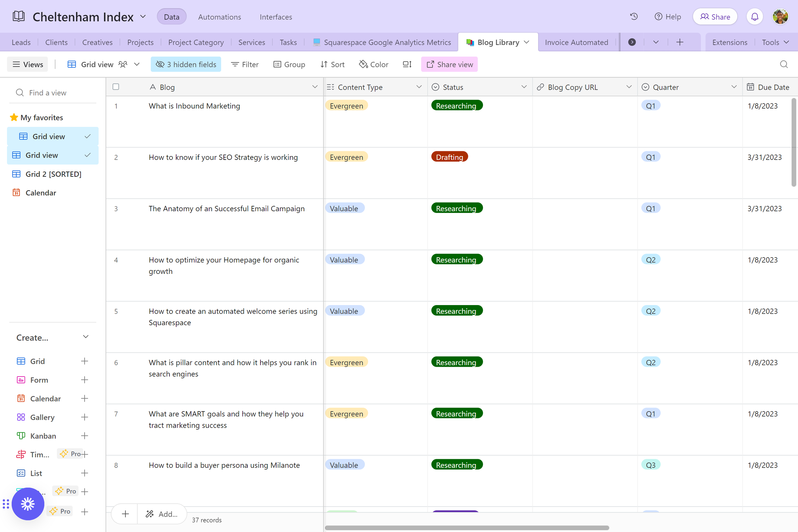Favorite the Calendar view
The width and height of the screenshot is (798, 532).
(87, 192)
